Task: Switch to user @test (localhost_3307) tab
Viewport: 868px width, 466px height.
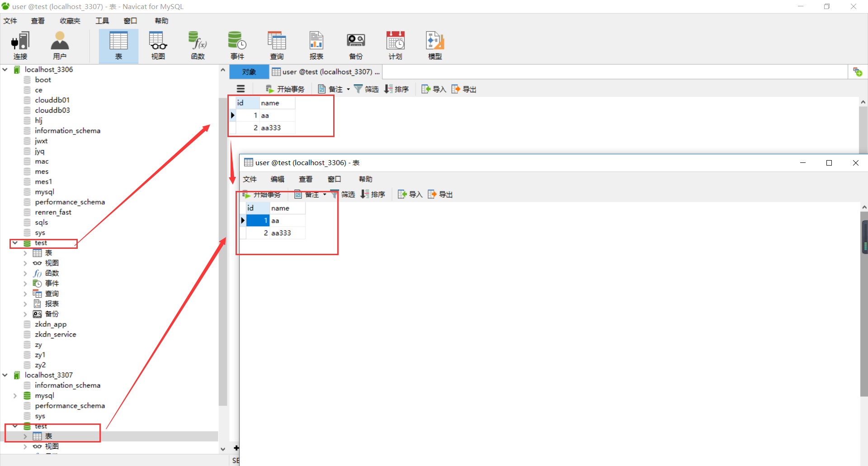Action: [326, 72]
